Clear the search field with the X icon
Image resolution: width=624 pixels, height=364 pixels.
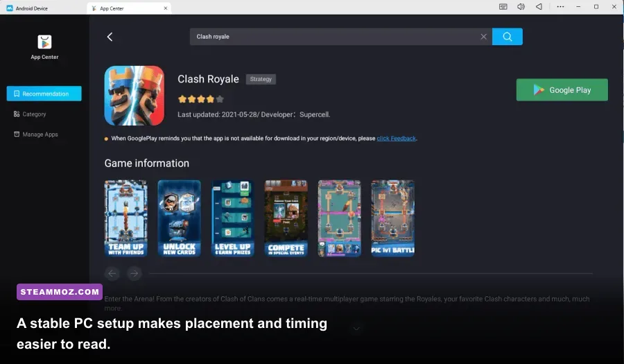(x=483, y=37)
